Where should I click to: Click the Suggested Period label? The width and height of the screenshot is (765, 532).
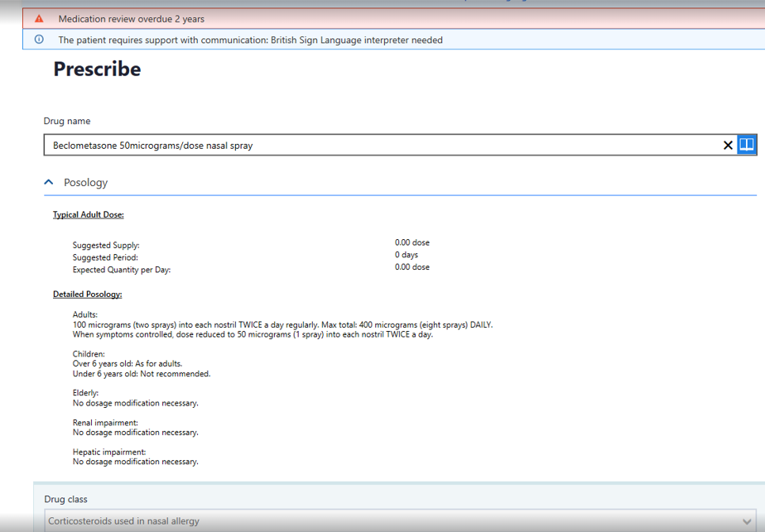(x=105, y=257)
